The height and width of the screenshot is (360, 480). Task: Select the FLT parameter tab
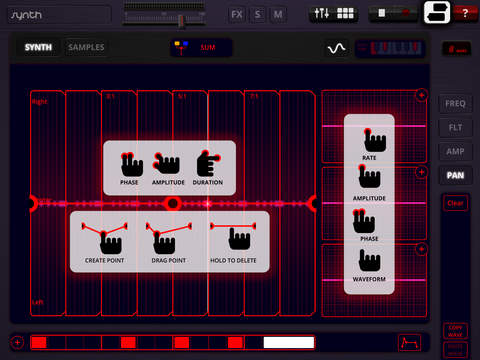click(x=455, y=128)
